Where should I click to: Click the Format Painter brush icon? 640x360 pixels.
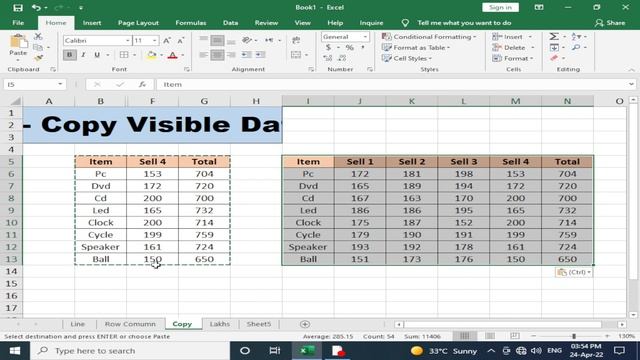point(38,58)
